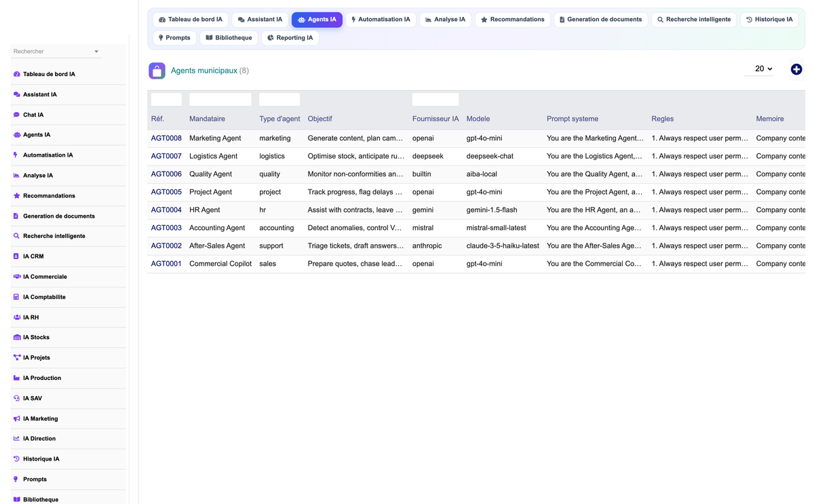Open the Historique IA top tab
This screenshot has height=504, width=814.
pos(769,20)
